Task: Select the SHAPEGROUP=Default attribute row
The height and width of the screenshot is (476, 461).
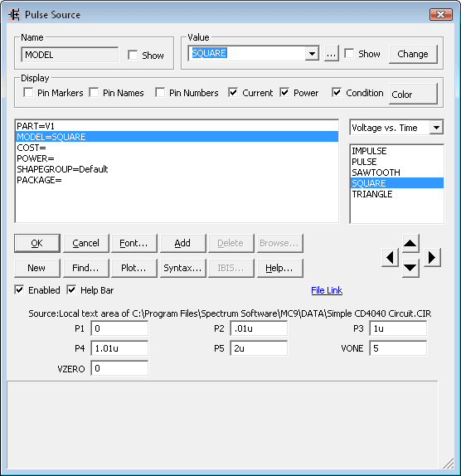Action: click(x=177, y=169)
